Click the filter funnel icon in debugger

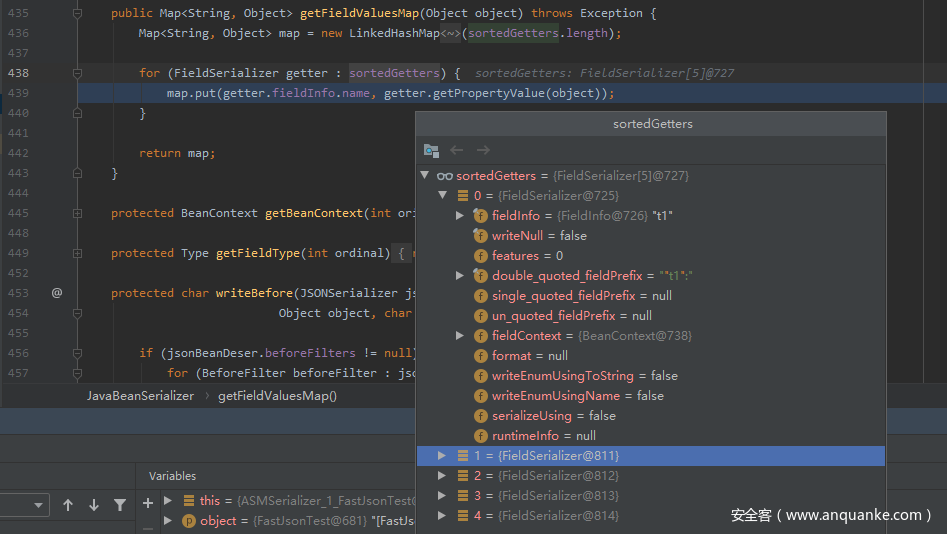tap(120, 505)
